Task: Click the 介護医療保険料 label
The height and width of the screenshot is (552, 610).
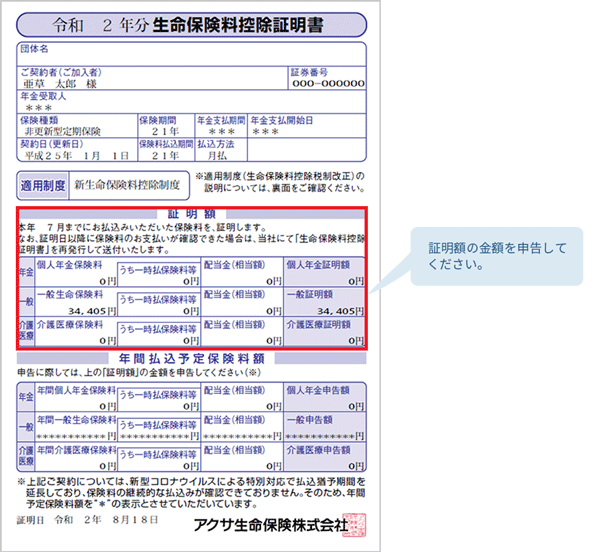Action: click(x=70, y=324)
